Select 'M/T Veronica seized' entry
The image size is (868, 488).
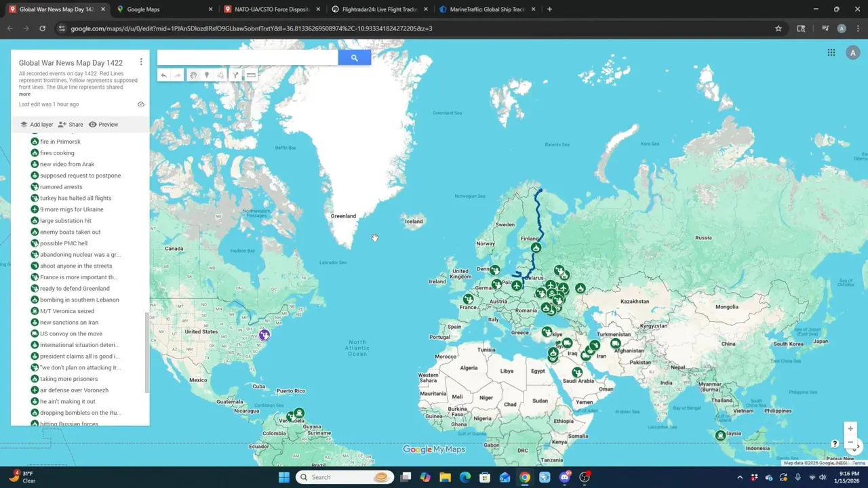click(x=67, y=311)
